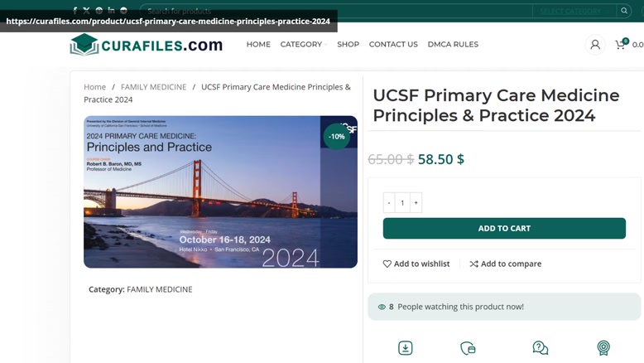The image size is (644, 363).
Task: Click the download feature icon
Action: pyautogui.click(x=406, y=348)
